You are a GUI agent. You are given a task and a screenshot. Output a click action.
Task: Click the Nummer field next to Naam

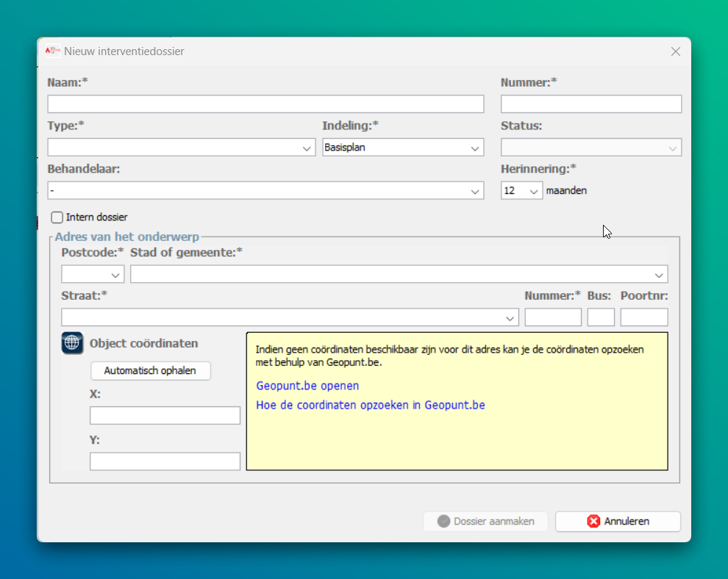click(591, 104)
